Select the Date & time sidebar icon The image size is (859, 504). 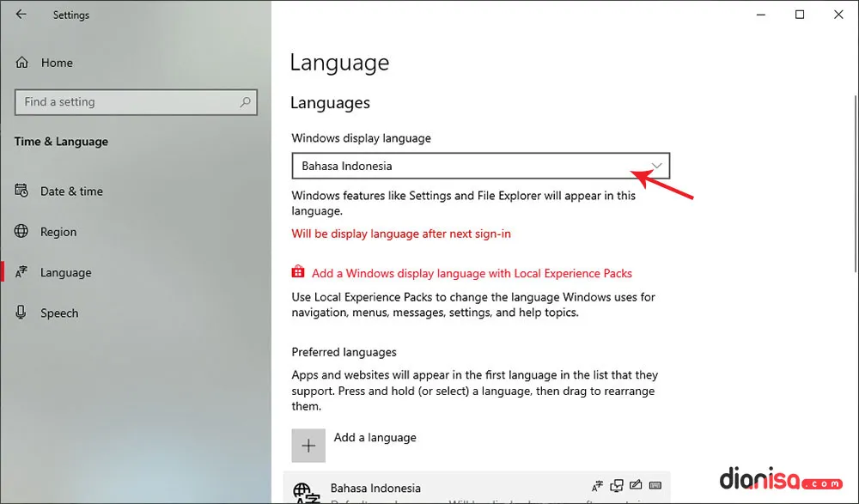(21, 191)
